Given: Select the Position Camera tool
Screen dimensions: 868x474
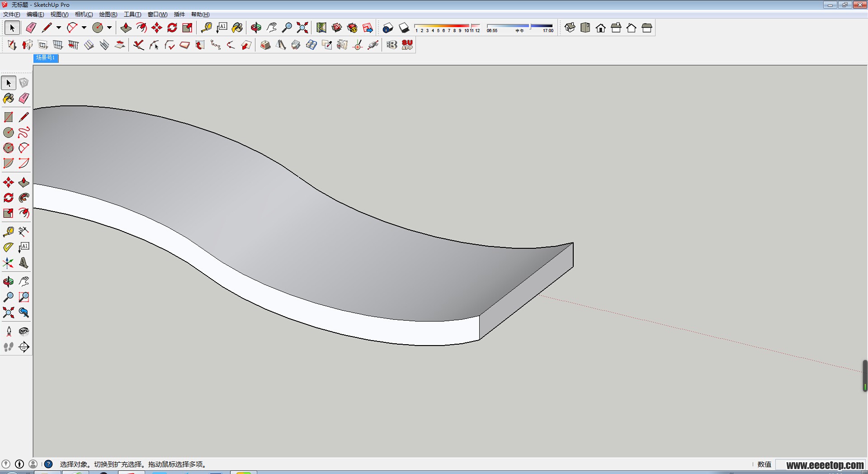Looking at the screenshot, I should 9,332.
